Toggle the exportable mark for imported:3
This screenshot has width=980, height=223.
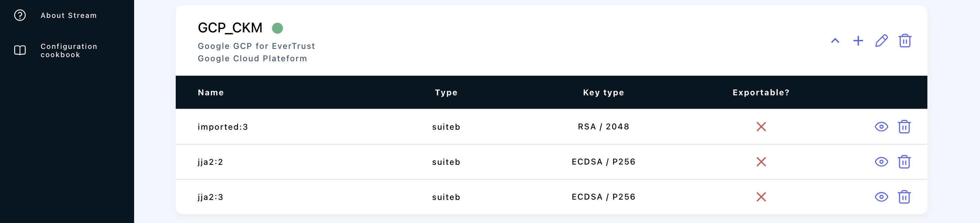(x=761, y=127)
